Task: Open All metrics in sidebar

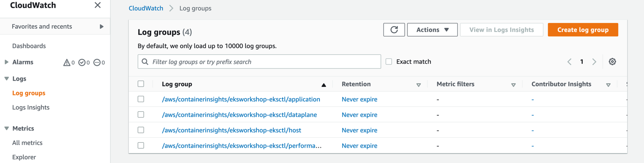Action: [27, 143]
